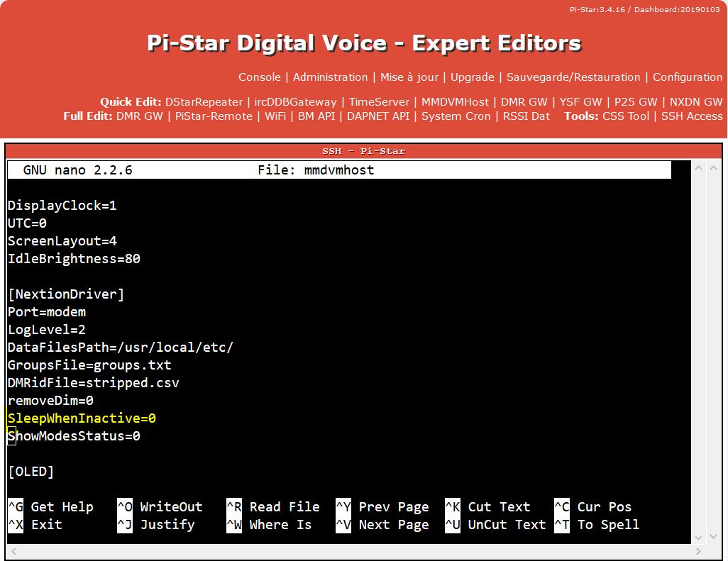Click horizontal scrollbar right arrow
The height and width of the screenshot is (561, 728).
coord(698,551)
